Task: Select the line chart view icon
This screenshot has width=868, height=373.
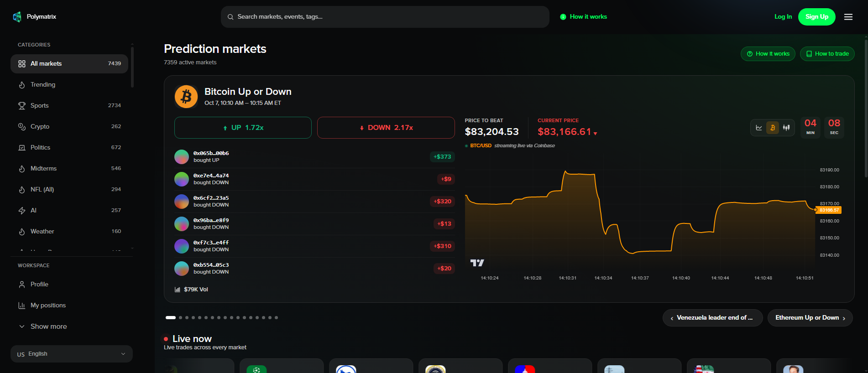Action: click(x=759, y=128)
